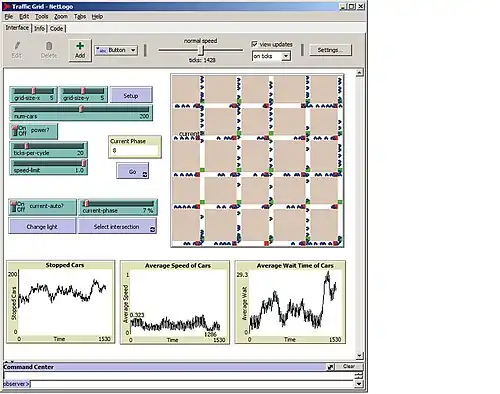The height and width of the screenshot is (394, 500).
Task: Click the Command Center title bar
Action: coord(165,367)
